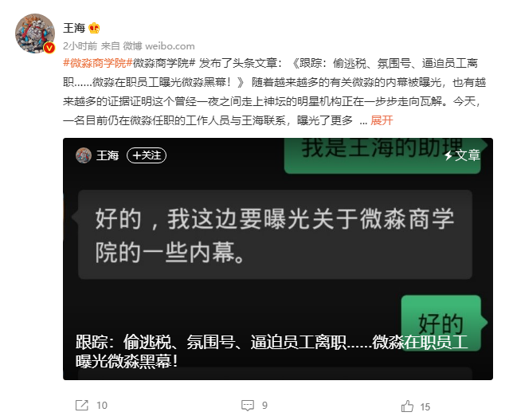
Task: Click the like count 15
Action: [425, 406]
